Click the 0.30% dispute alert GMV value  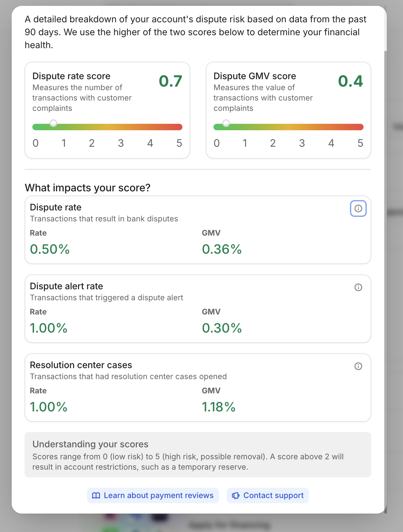[222, 328]
